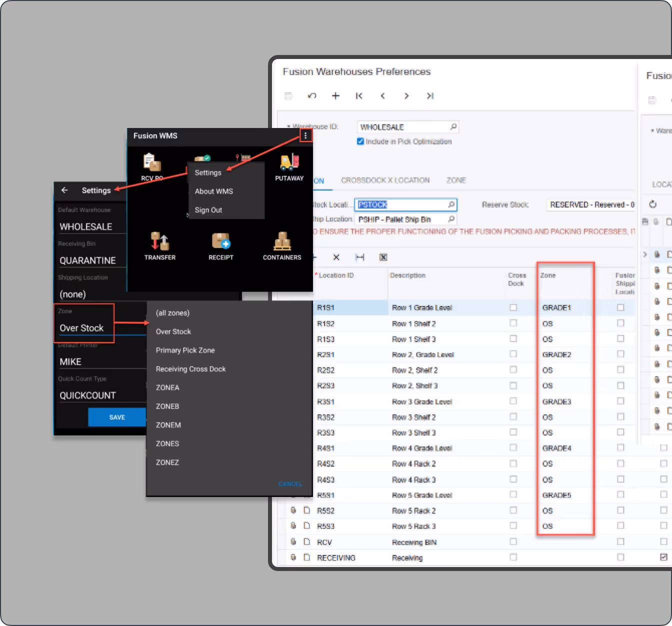Click the attachment icon on row RCV
The image size is (672, 626).
[293, 541]
